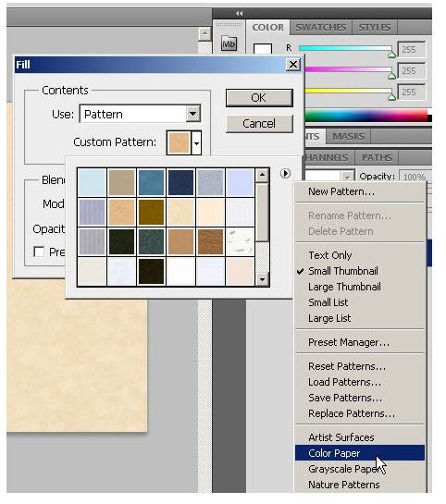Click the R color slider handle
This screenshot has width=446, height=504.
point(391,54)
